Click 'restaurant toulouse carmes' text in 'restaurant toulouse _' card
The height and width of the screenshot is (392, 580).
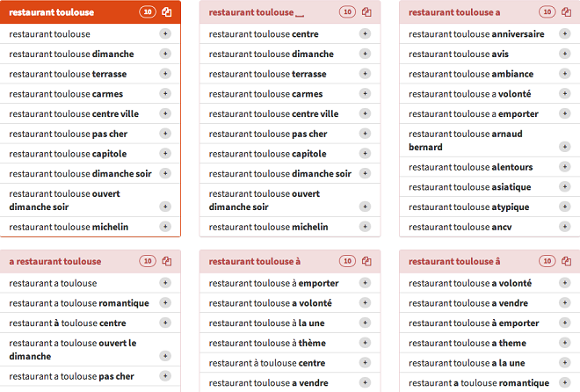click(265, 94)
